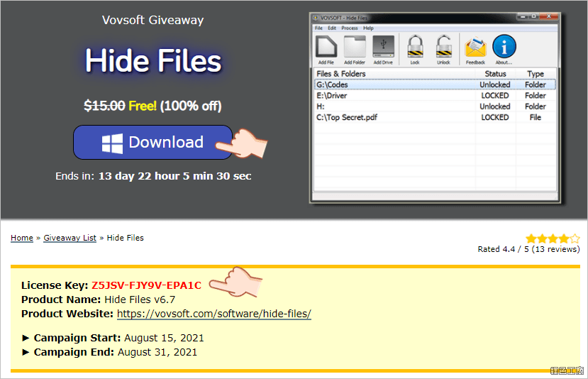Screen dimensions: 588x379
Task: Click the countdown timer text Ends in
Action: point(153,176)
